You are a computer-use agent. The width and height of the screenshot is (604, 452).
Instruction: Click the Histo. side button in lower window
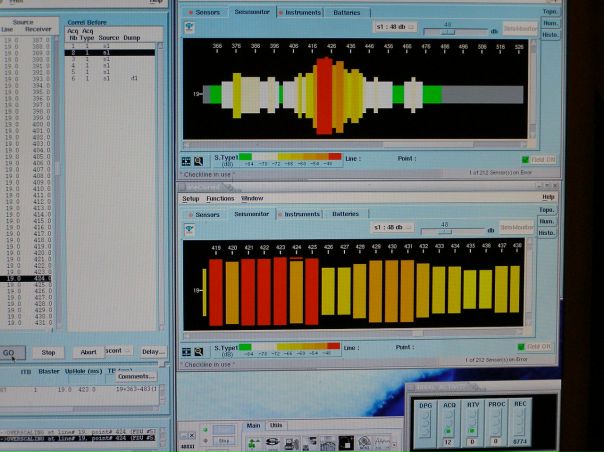(548, 232)
